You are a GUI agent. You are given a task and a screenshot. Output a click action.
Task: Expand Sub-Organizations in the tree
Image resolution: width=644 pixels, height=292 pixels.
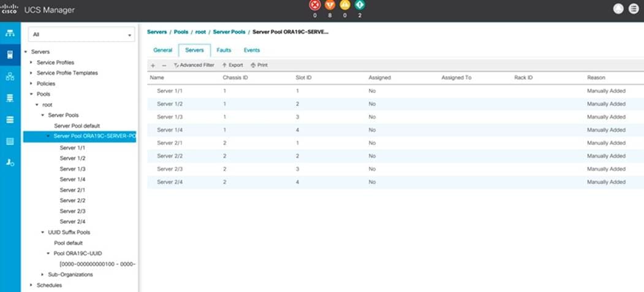point(43,274)
